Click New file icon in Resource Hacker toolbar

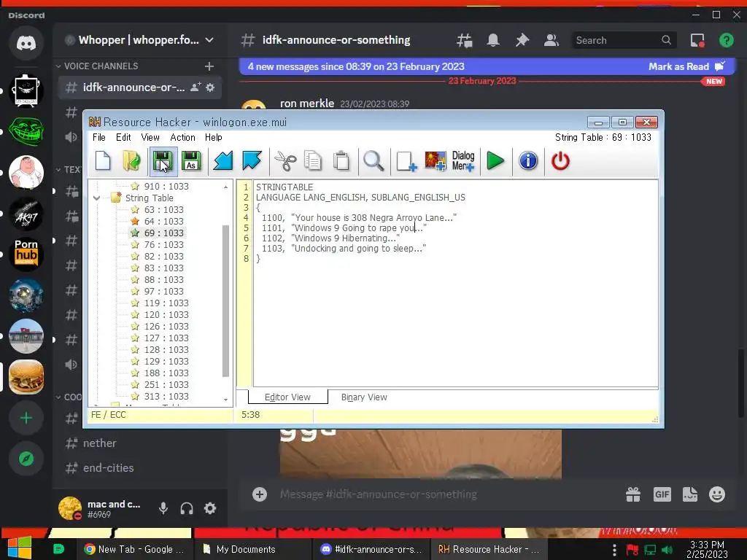pyautogui.click(x=103, y=161)
